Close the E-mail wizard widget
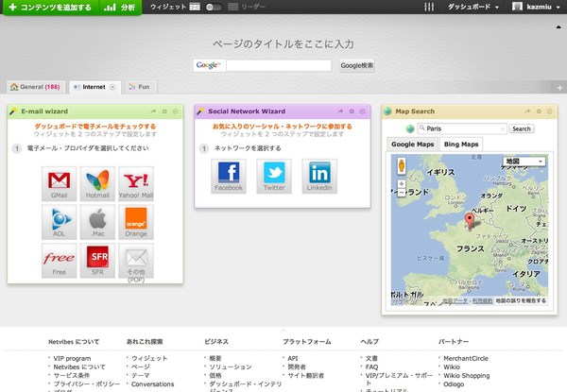Image resolution: width=567 pixels, height=392 pixels. click(x=176, y=111)
